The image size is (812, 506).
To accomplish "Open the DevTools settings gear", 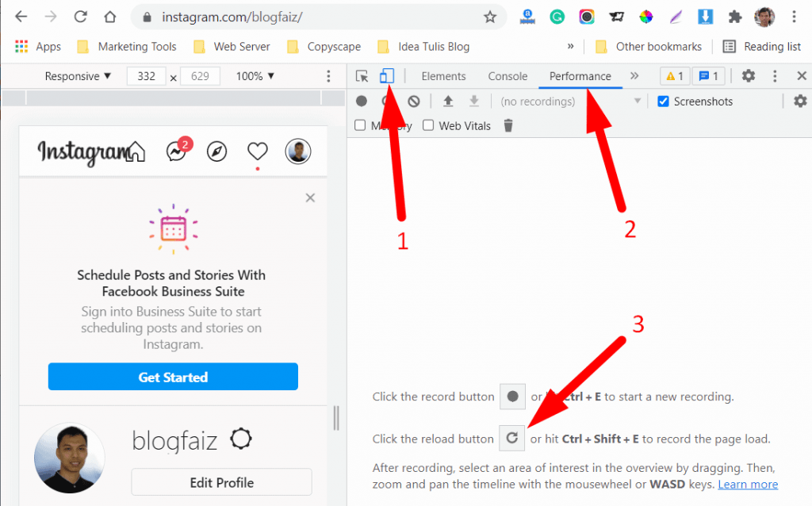I will [x=749, y=76].
